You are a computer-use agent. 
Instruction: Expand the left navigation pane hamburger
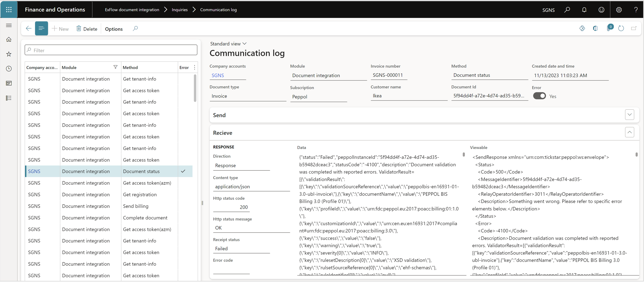[x=9, y=25]
